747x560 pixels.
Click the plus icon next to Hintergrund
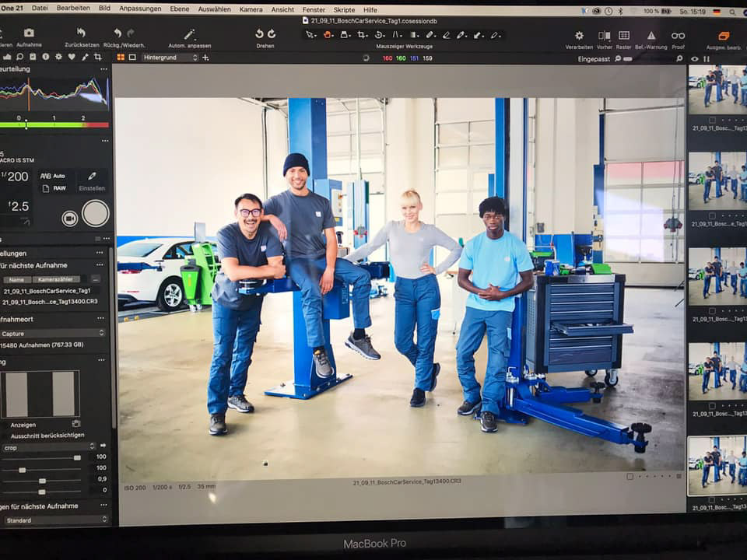(x=205, y=58)
